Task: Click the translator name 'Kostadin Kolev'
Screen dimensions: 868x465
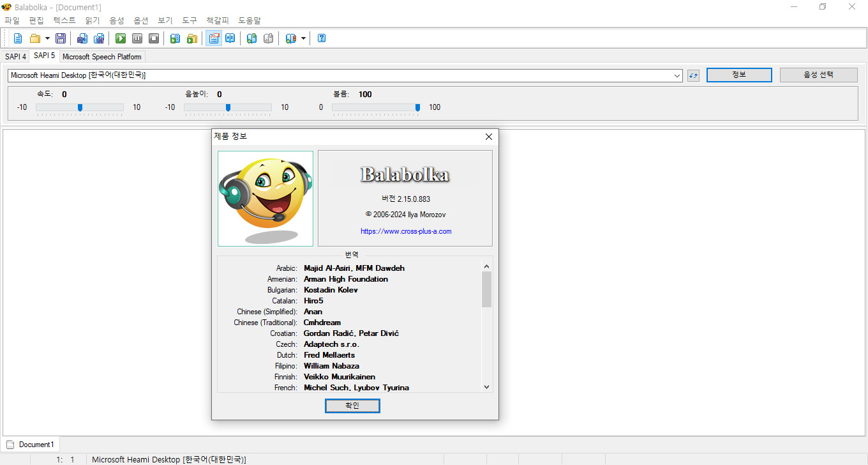Action: click(331, 290)
